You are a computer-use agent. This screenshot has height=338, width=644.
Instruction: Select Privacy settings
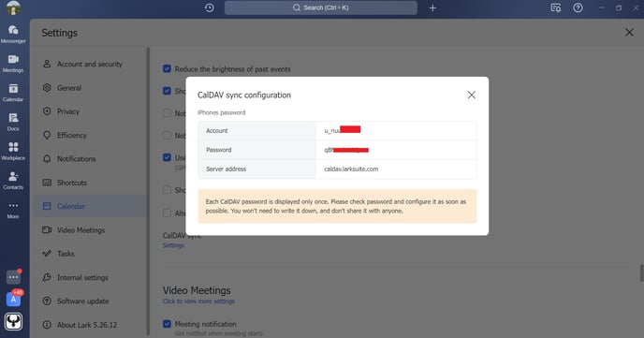click(90, 111)
